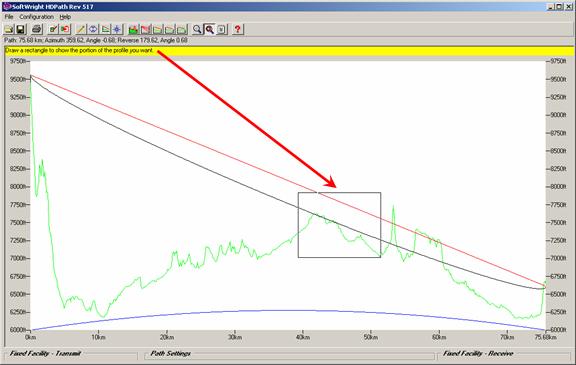Open the Configuration menu
Image resolution: width=576 pixels, height=365 pixels.
36,17
